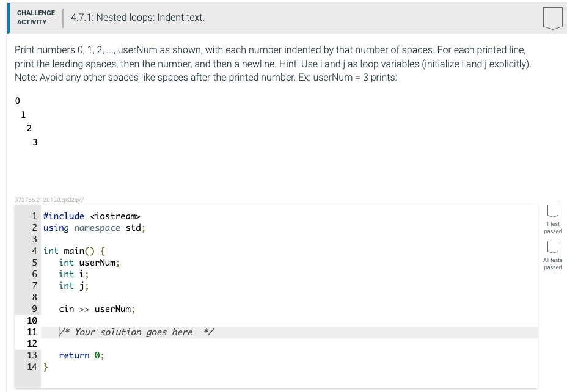The height and width of the screenshot is (392, 567).
Task: Click the 'All tests passed' label
Action: pyautogui.click(x=552, y=264)
